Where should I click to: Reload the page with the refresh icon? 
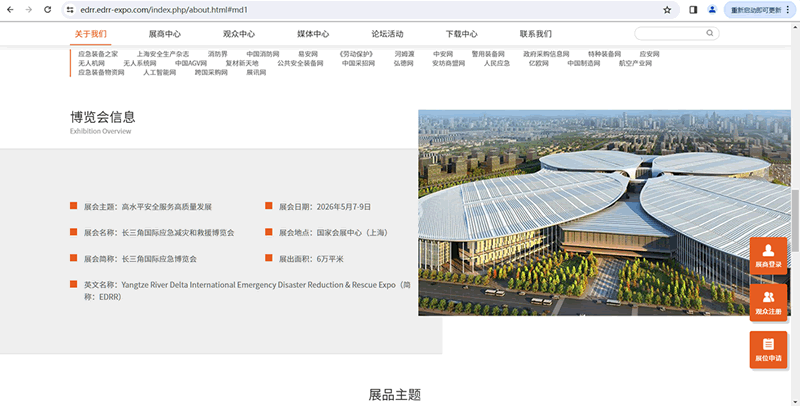click(x=47, y=9)
